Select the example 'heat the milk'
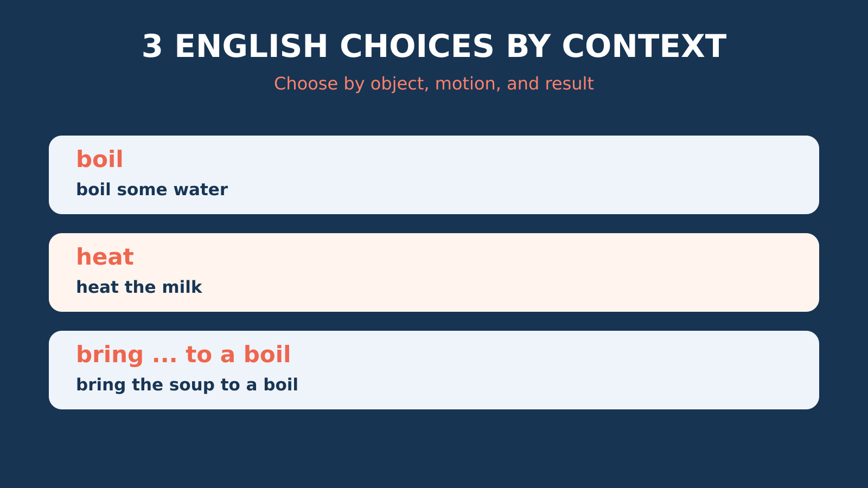868x488 pixels. click(x=139, y=287)
